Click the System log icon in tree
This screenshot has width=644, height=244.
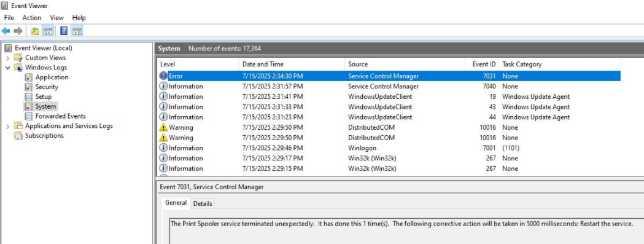28,106
